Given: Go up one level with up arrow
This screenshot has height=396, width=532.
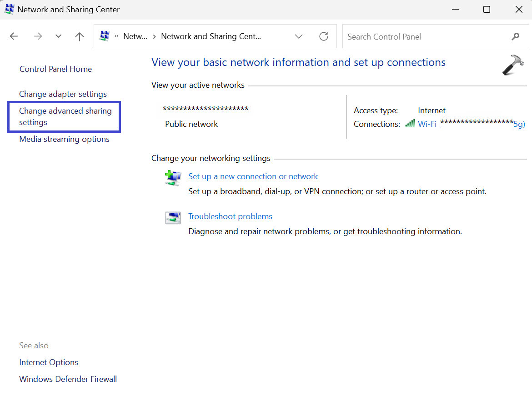Looking at the screenshot, I should tap(80, 36).
